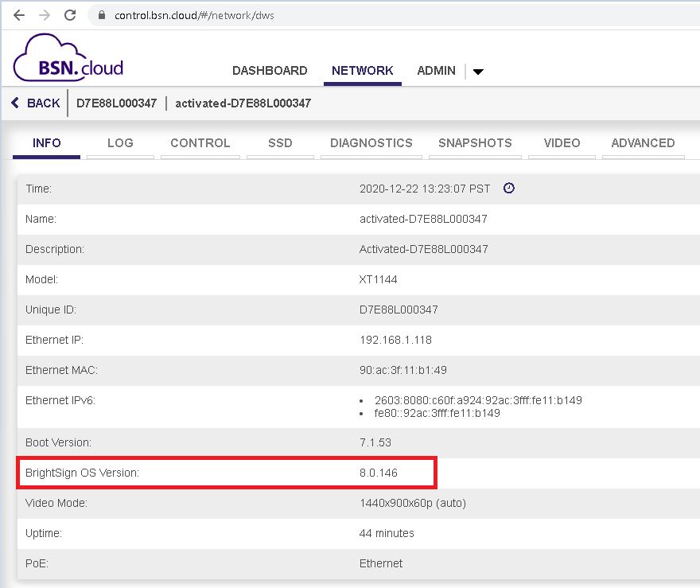Reload the page with refresh icon
This screenshot has height=588, width=700.
coord(70,15)
